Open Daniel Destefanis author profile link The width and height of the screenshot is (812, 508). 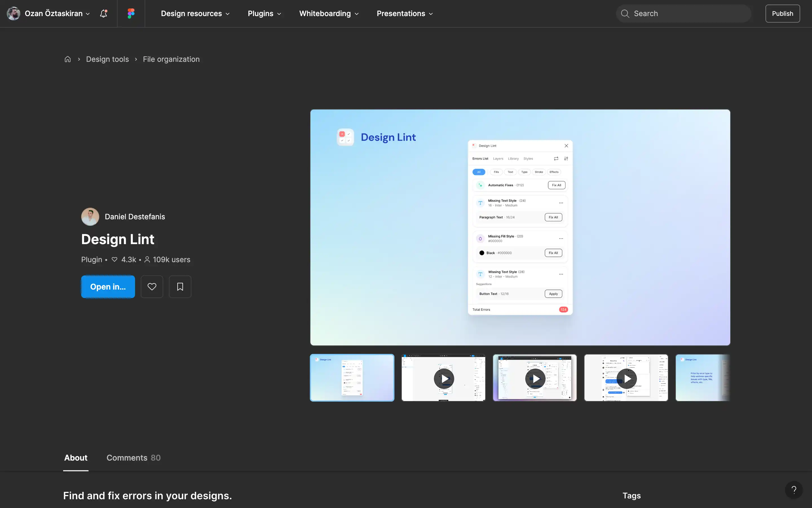pyautogui.click(x=135, y=217)
